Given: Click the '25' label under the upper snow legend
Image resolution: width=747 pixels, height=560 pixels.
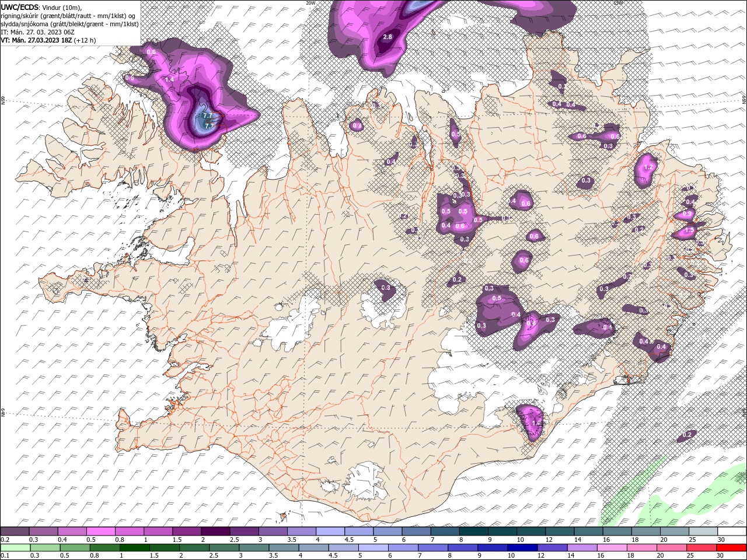Looking at the screenshot, I should pyautogui.click(x=692, y=540).
